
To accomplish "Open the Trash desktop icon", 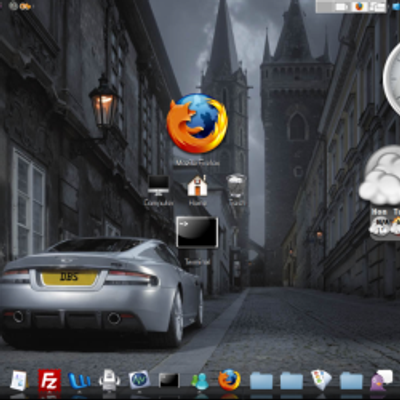I will pyautogui.click(x=237, y=185).
